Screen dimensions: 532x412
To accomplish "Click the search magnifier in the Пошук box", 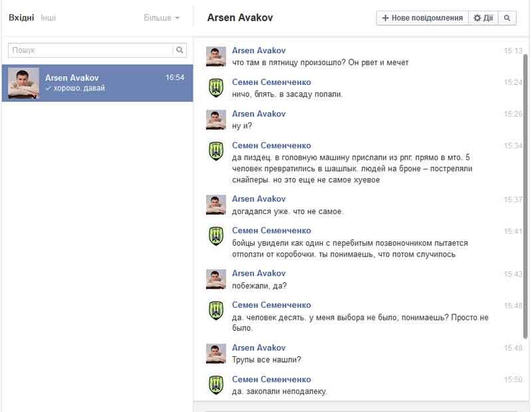I will pyautogui.click(x=180, y=51).
